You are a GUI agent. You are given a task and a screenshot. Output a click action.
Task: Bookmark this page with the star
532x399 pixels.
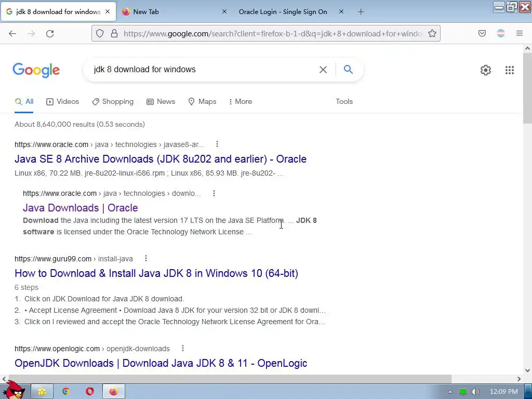[x=432, y=33]
